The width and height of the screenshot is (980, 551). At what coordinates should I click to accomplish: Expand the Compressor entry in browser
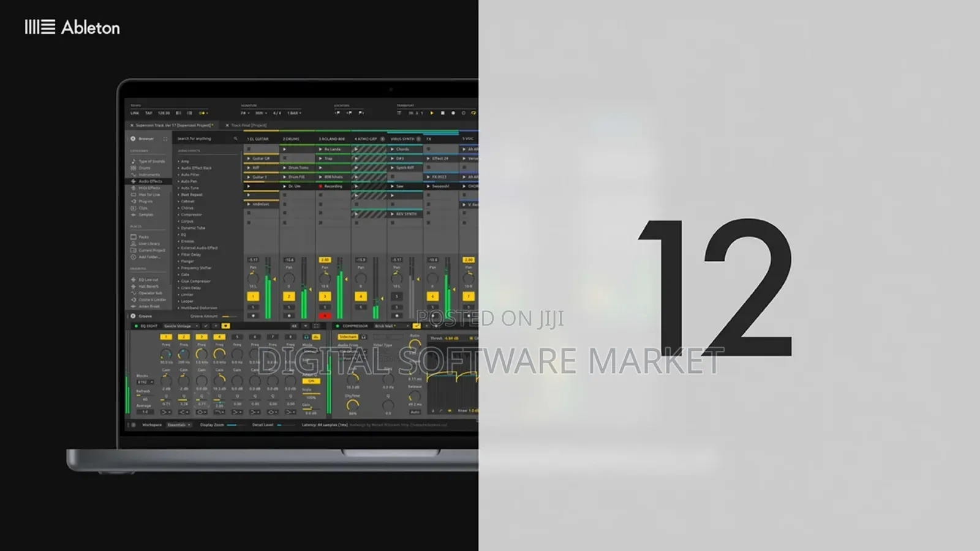click(179, 215)
